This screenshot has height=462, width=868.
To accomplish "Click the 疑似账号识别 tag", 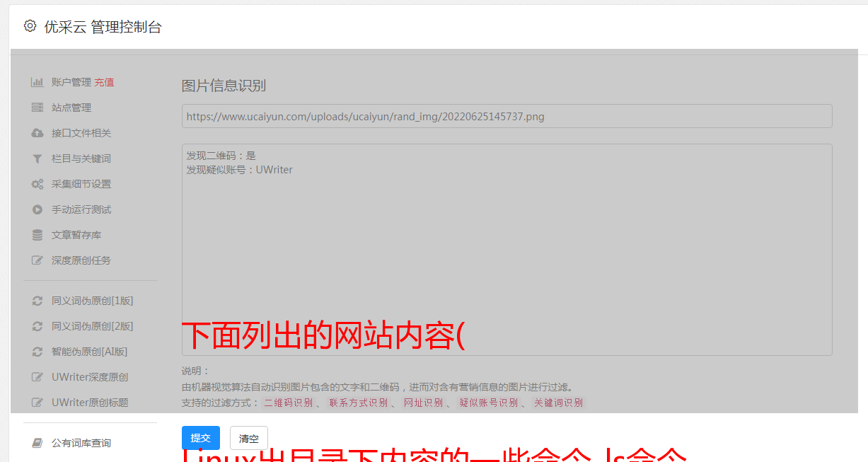I will [488, 403].
